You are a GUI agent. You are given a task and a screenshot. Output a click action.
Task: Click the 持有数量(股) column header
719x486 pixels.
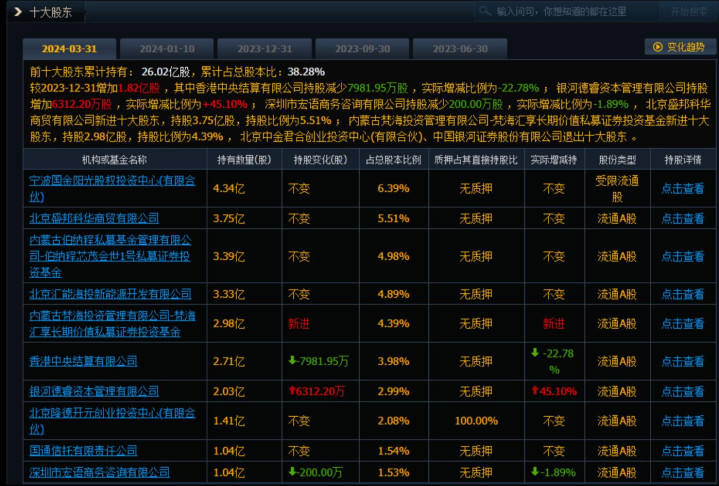click(x=244, y=160)
